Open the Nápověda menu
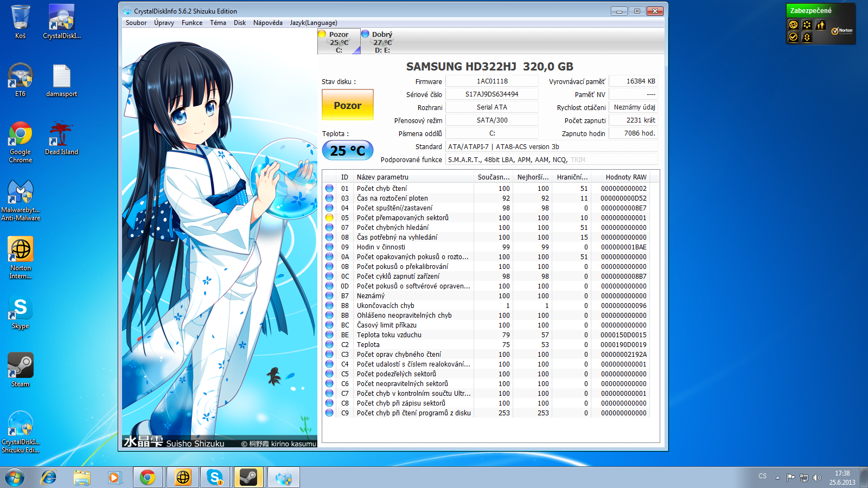Screen dimensions: 868x488 268,23
